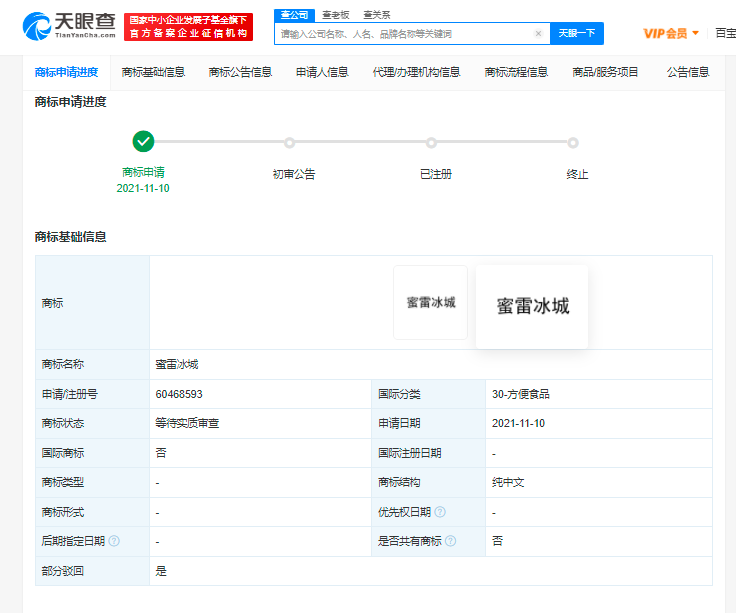Select the 等待实质审查 status value
The image size is (736, 613).
coord(187,423)
